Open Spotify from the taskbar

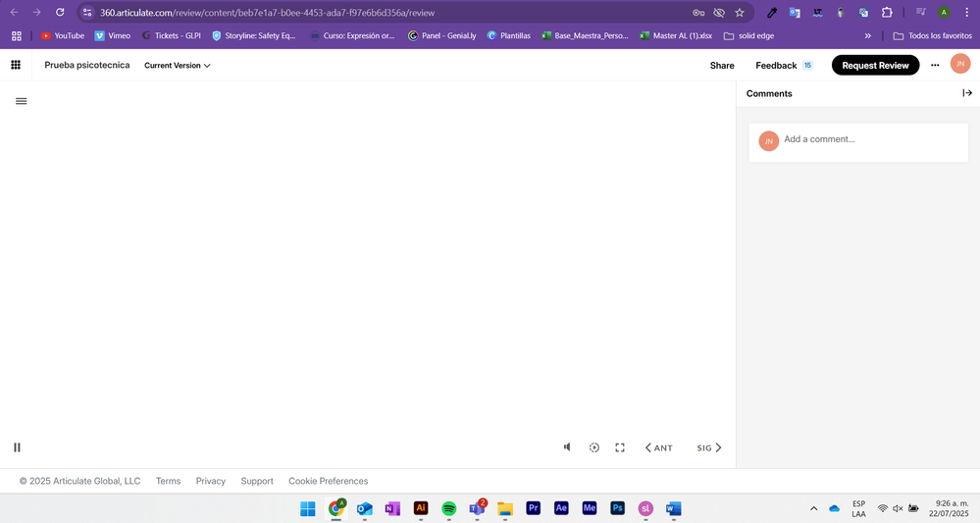(x=448, y=508)
